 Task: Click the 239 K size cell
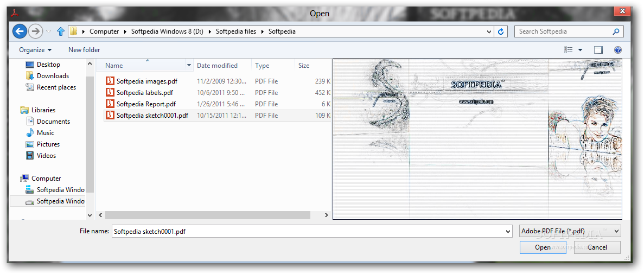coord(323,81)
